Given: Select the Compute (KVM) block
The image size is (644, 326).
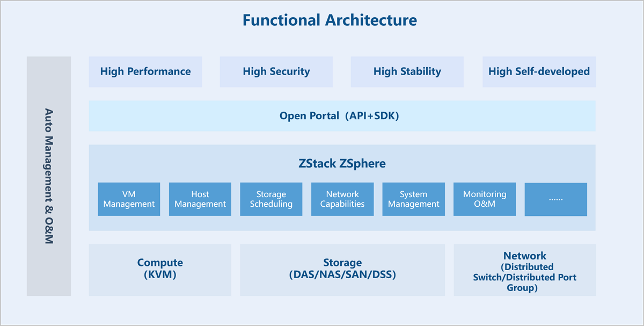Looking at the screenshot, I should pyautogui.click(x=160, y=269).
